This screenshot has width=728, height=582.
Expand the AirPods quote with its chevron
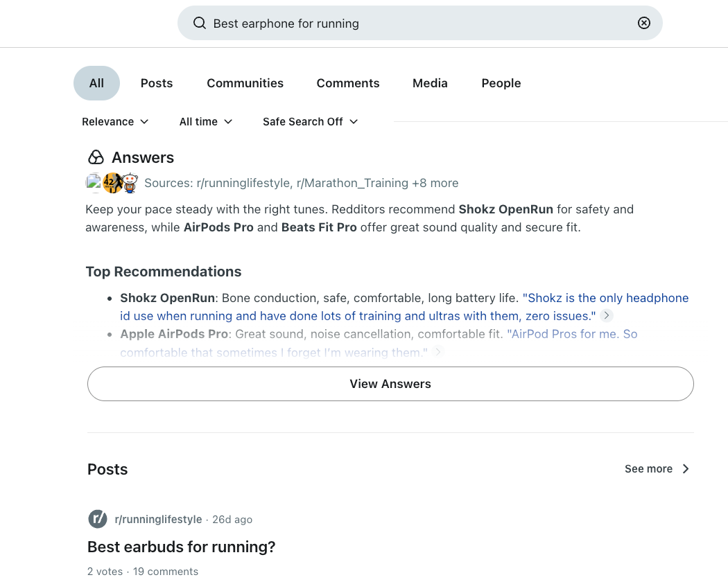(x=437, y=352)
